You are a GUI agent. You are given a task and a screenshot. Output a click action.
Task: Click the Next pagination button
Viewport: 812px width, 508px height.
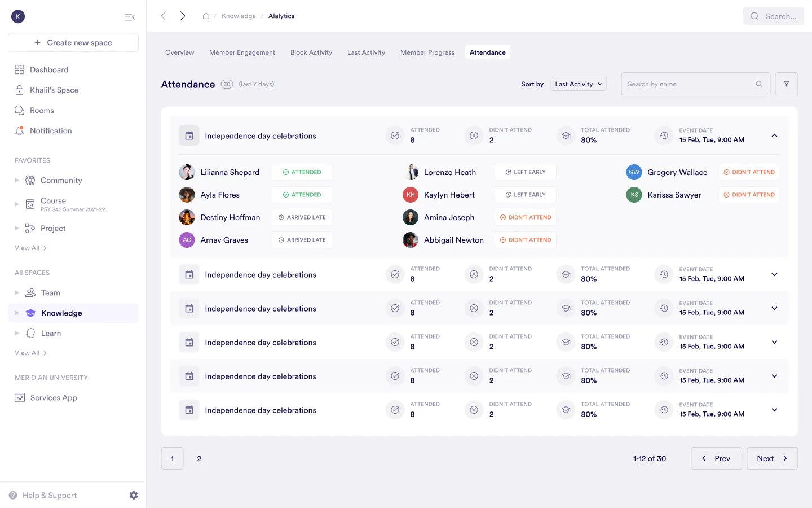coord(772,458)
